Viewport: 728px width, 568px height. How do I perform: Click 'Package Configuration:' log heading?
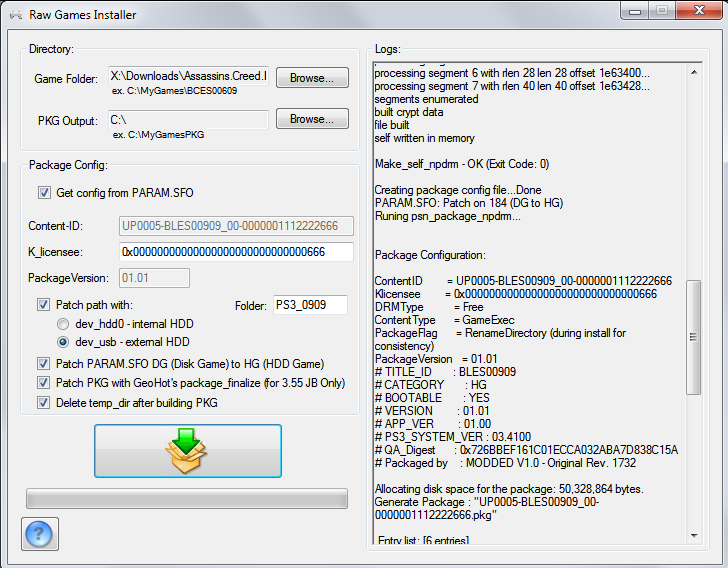[430, 255]
